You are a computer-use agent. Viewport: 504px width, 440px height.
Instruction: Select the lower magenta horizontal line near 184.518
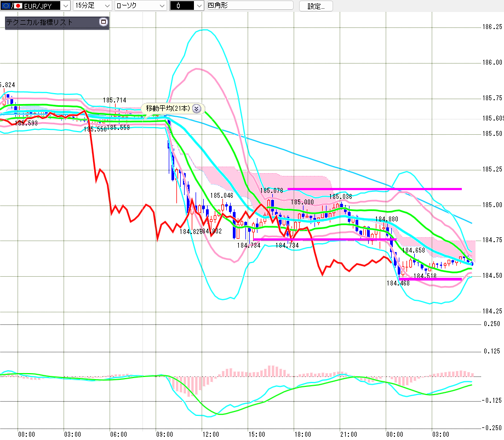431,279
